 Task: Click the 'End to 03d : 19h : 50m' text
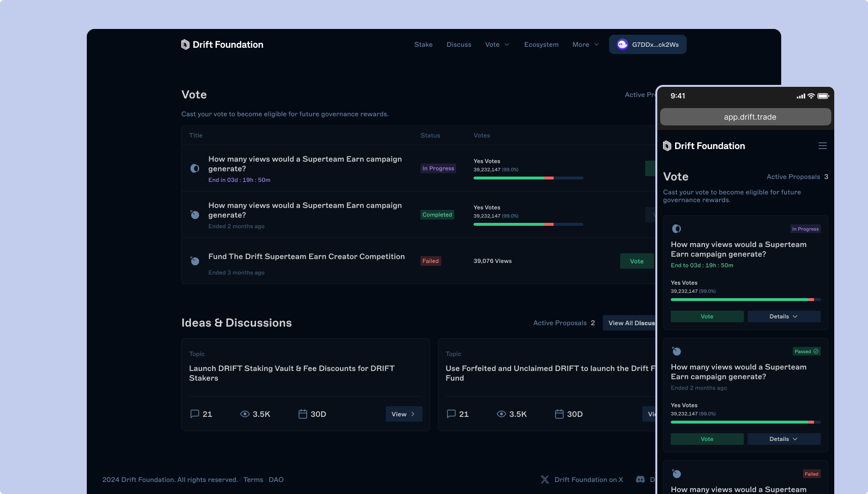pos(702,265)
